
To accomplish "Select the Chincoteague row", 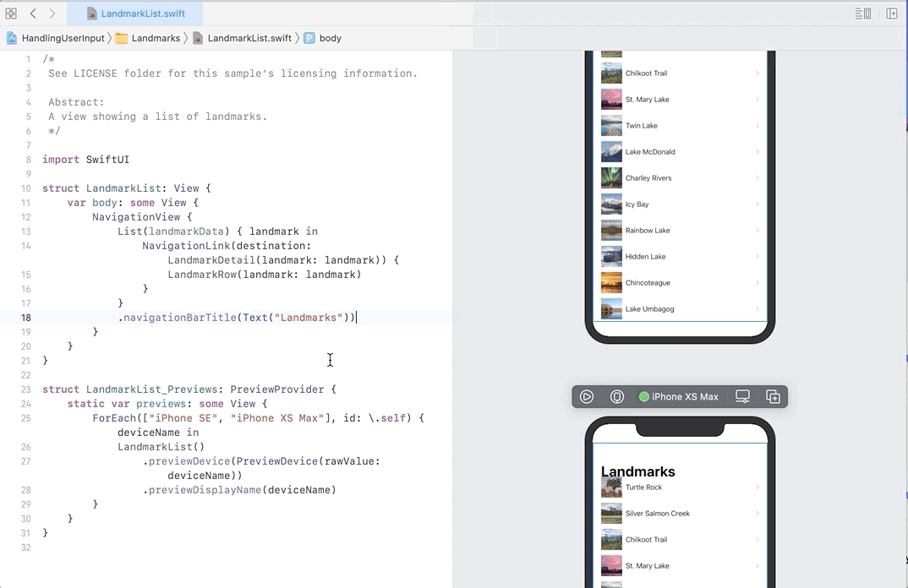I will tap(680, 283).
